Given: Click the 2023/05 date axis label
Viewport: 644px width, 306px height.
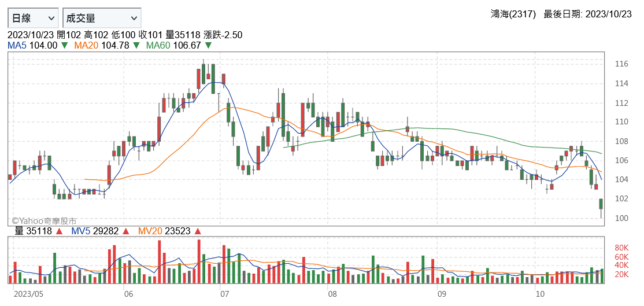Looking at the screenshot, I should click(28, 294).
